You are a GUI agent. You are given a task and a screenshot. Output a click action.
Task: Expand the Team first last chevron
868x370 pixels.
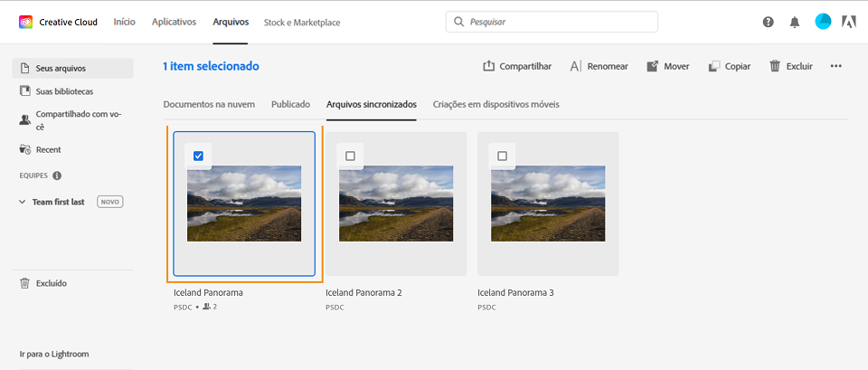[24, 202]
